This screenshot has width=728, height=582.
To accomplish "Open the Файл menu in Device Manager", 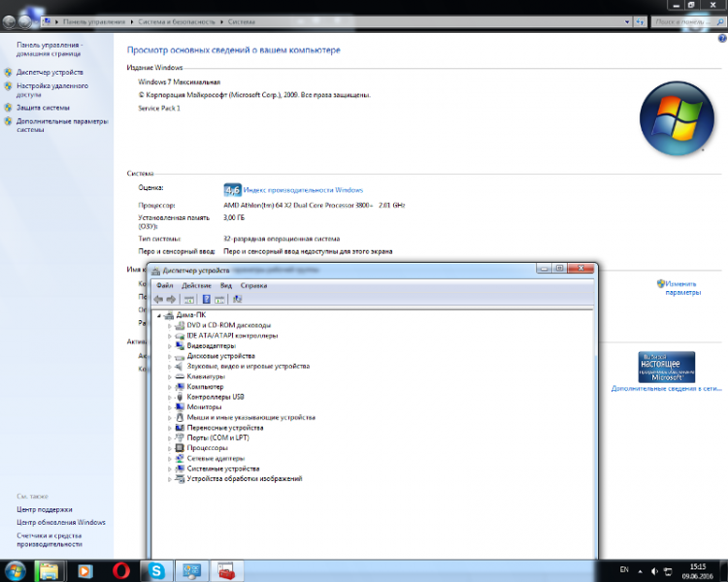I will [x=164, y=286].
